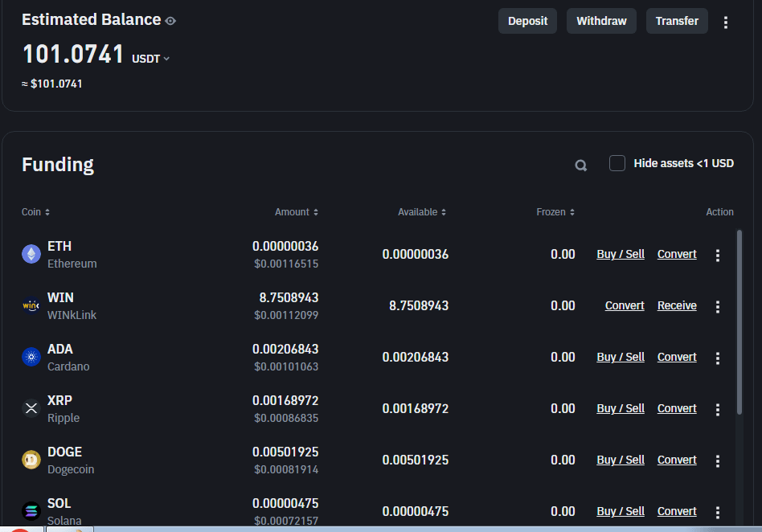Open Convert for DOGE
Viewport: 762px width, 532px height.
(x=677, y=460)
